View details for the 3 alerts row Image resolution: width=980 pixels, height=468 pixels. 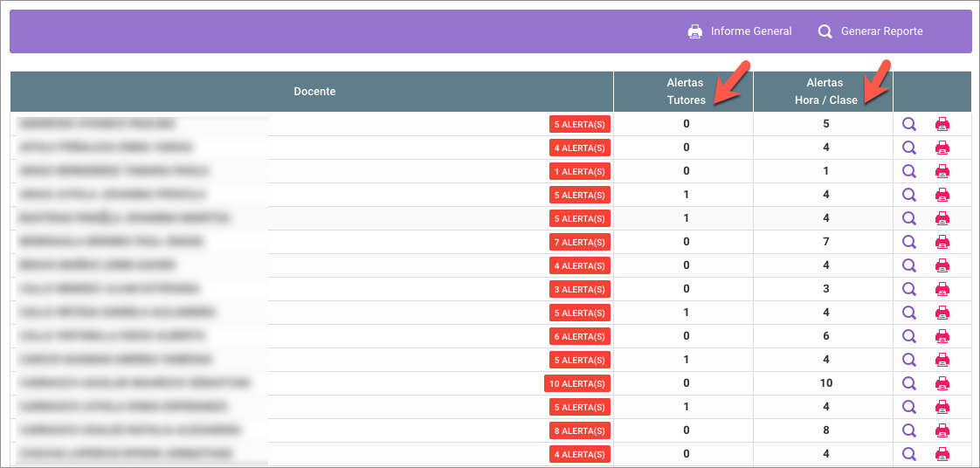[x=909, y=289]
